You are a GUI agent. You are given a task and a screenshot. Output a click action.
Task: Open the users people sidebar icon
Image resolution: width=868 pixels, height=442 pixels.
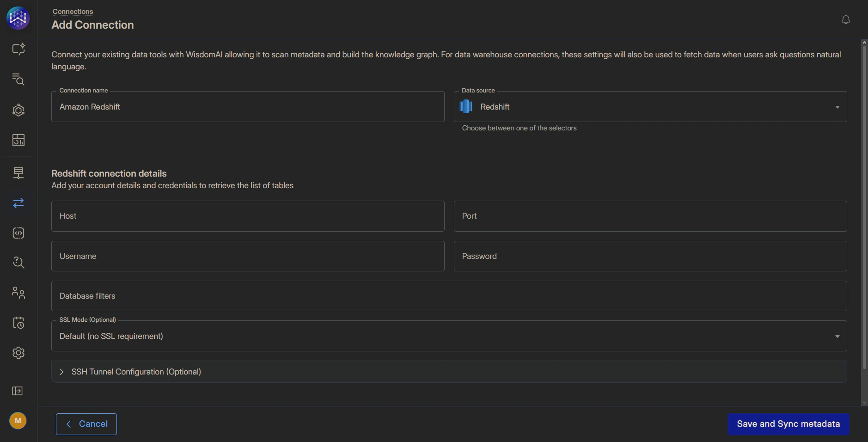tap(18, 293)
